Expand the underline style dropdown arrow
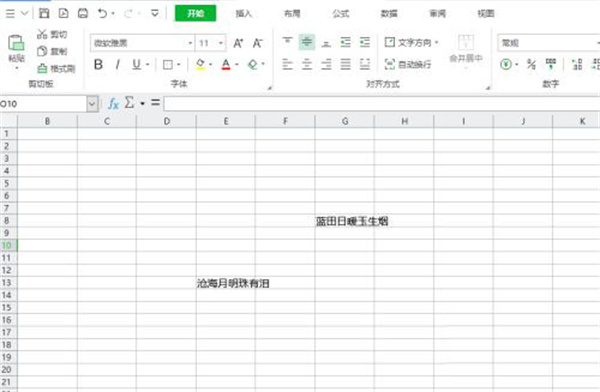This screenshot has height=392, width=600. coord(147,64)
